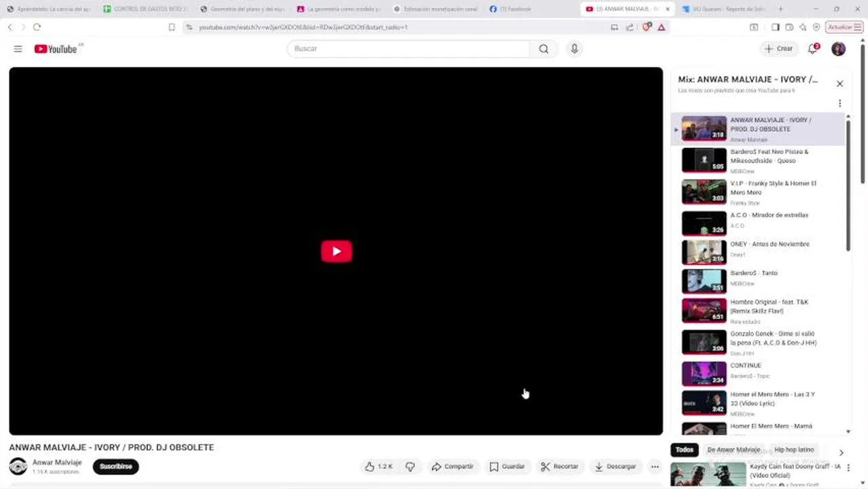
Task: Go back in the browser
Action: coord(10,27)
